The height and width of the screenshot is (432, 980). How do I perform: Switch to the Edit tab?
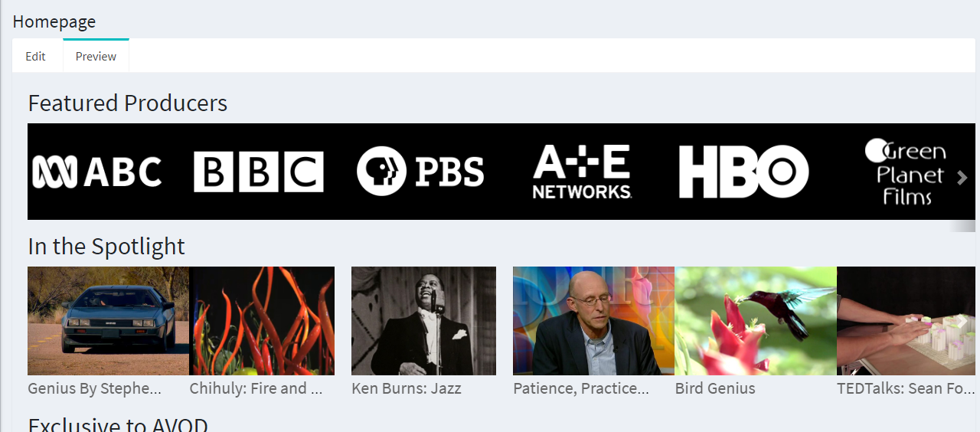(36, 57)
